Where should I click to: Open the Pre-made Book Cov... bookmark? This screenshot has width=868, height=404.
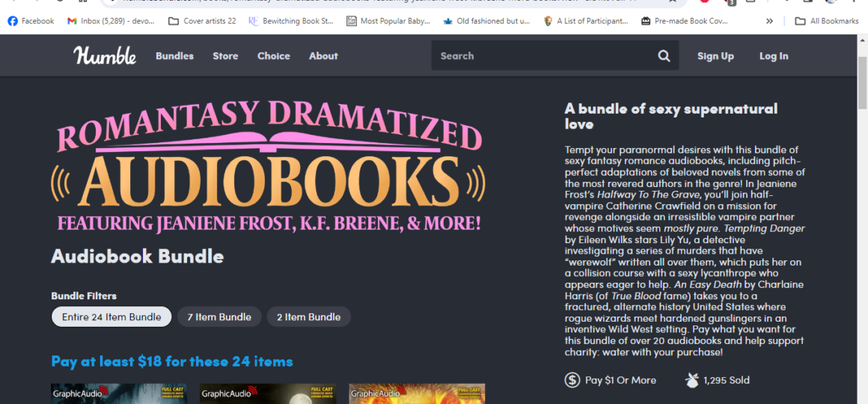[x=684, y=21]
